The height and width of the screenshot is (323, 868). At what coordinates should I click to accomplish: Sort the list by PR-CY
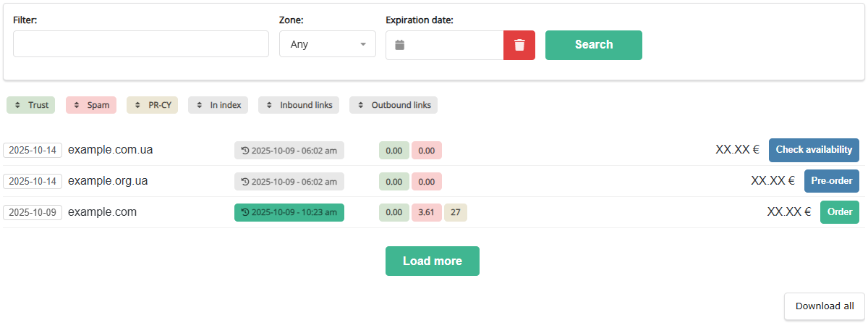[152, 105]
